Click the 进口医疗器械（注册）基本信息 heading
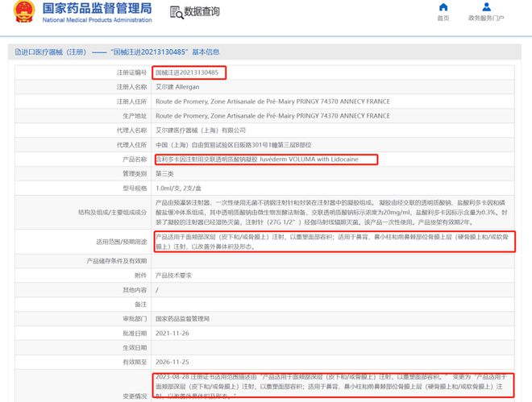The image size is (532, 402). (117, 52)
